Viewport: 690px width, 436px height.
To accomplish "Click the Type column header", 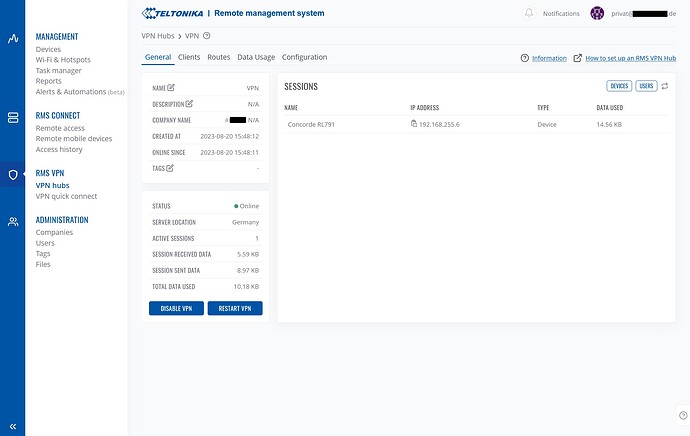I will click(x=543, y=108).
